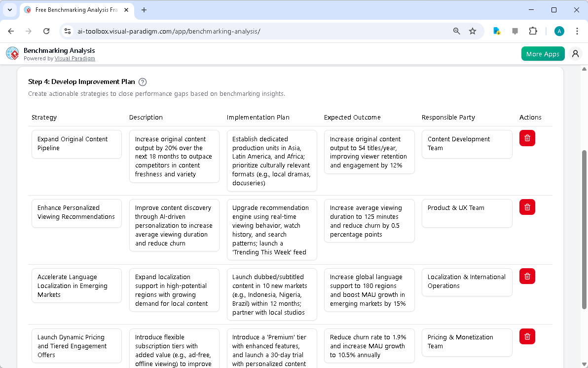Click the zoom icon in the address bar
Image resolution: width=588 pixels, height=368 pixels.
pyautogui.click(x=456, y=31)
